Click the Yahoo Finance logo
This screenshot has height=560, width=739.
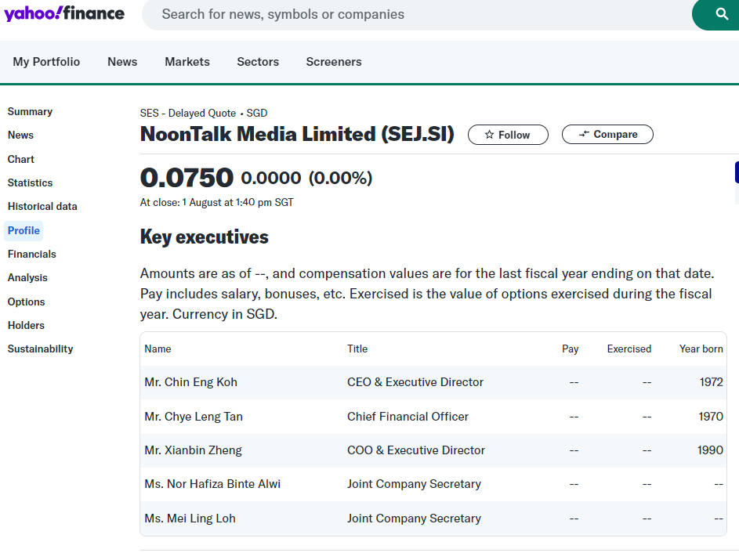coord(64,13)
